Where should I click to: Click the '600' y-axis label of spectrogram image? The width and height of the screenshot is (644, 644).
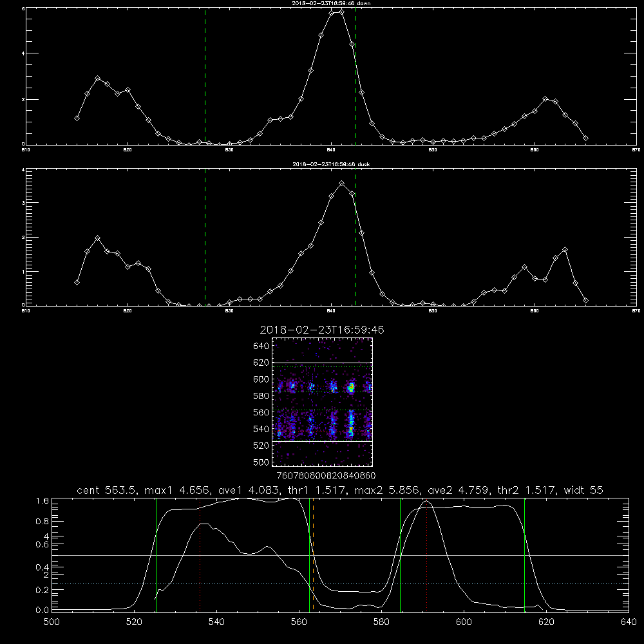pos(261,379)
